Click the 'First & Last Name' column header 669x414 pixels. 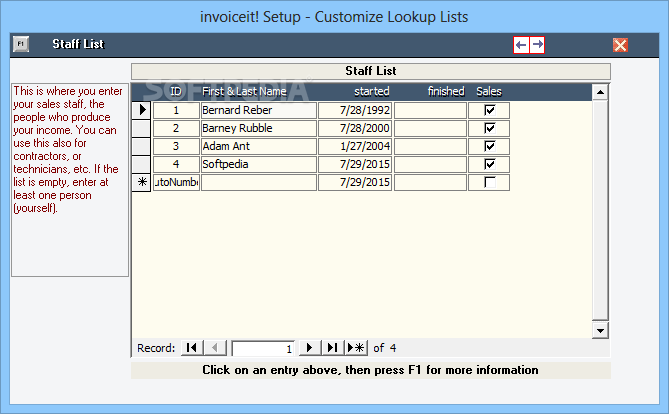tap(244, 91)
